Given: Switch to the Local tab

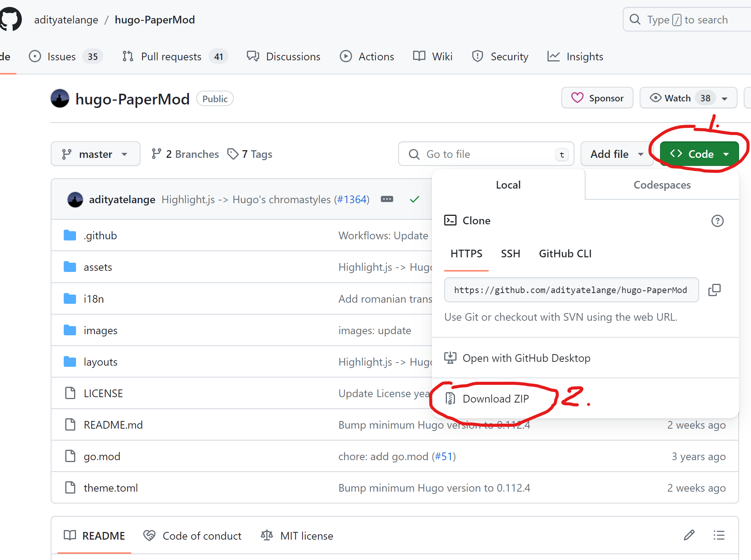Looking at the screenshot, I should point(508,185).
